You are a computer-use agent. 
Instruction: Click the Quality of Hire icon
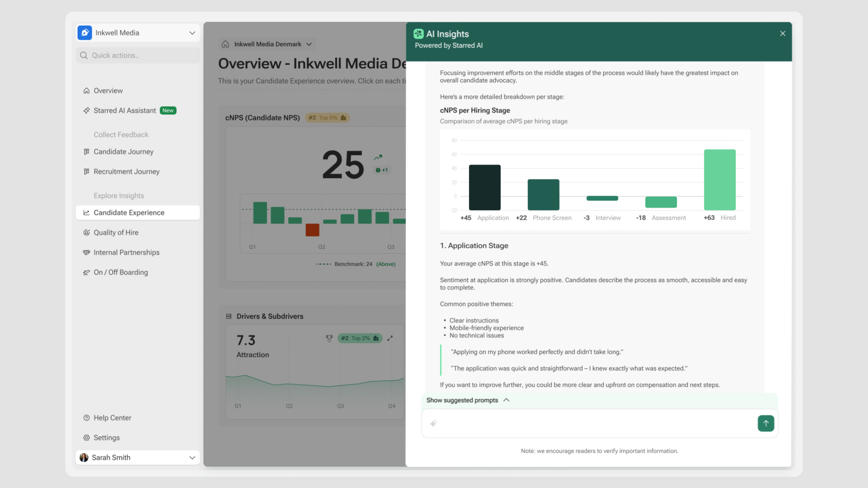87,232
